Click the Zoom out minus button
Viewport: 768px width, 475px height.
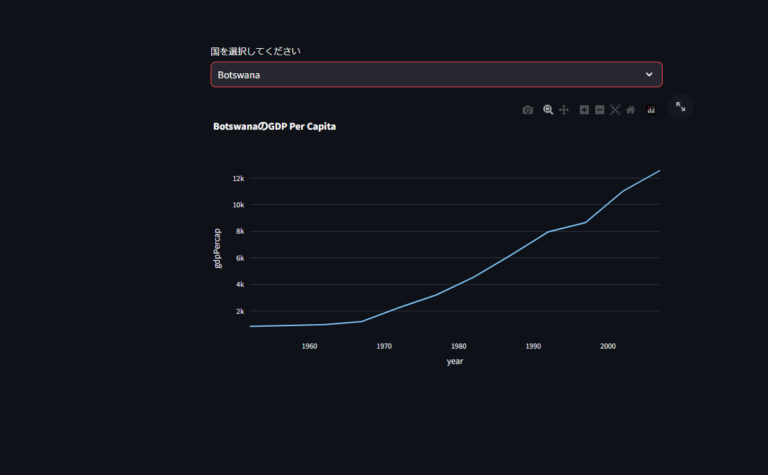point(600,110)
